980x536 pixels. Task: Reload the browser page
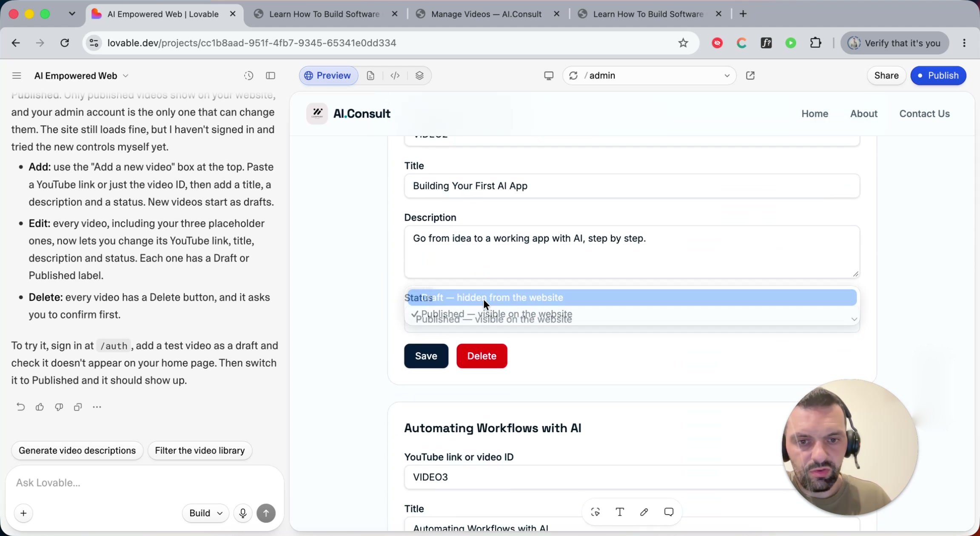click(65, 43)
